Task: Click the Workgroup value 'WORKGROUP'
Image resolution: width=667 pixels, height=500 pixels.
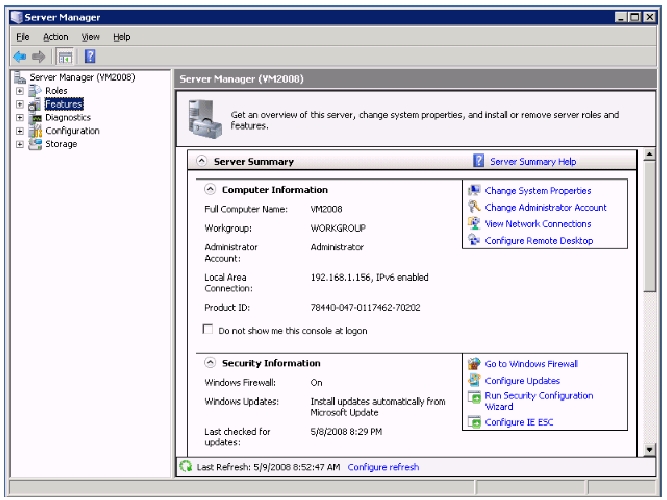Action: coord(338,228)
